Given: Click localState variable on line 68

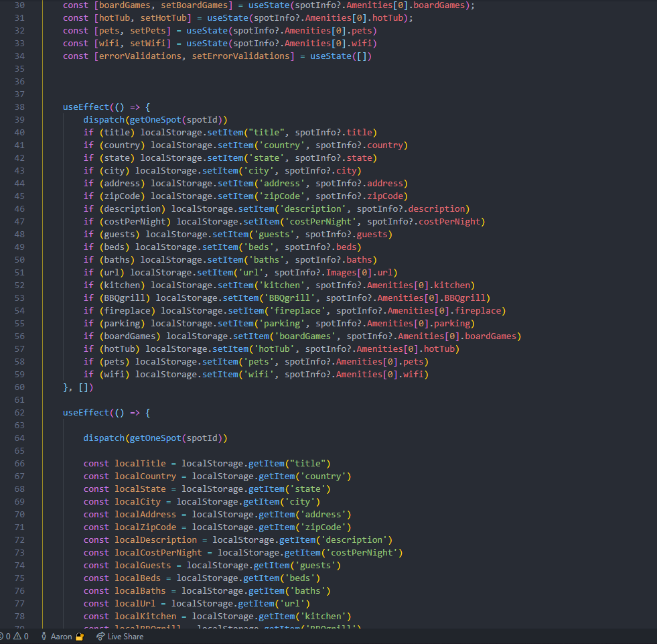Looking at the screenshot, I should click(x=141, y=489).
